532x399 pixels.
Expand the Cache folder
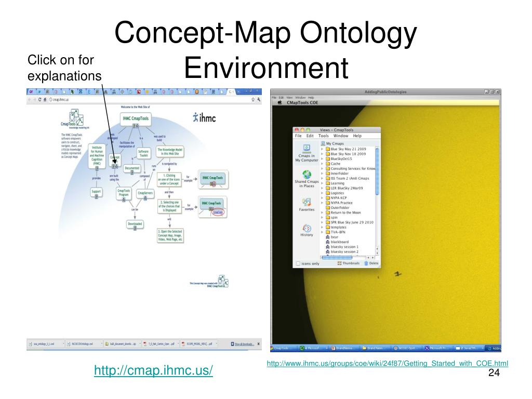tap(322, 164)
